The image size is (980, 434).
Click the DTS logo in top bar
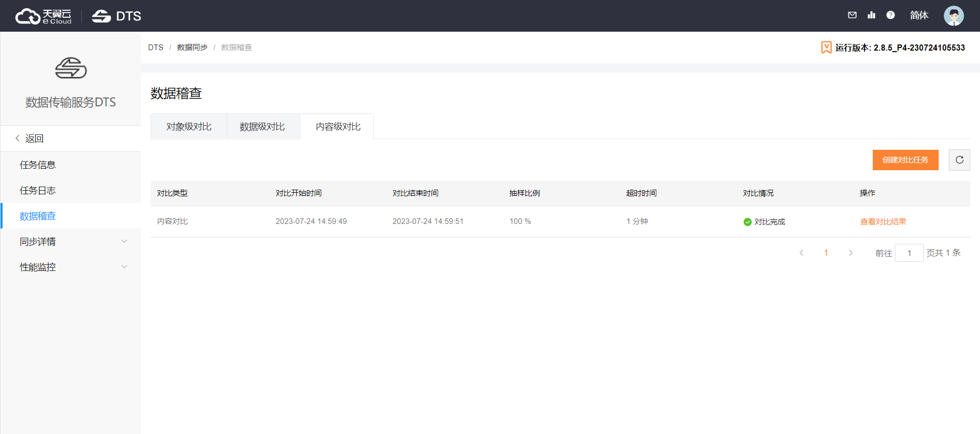(x=116, y=16)
